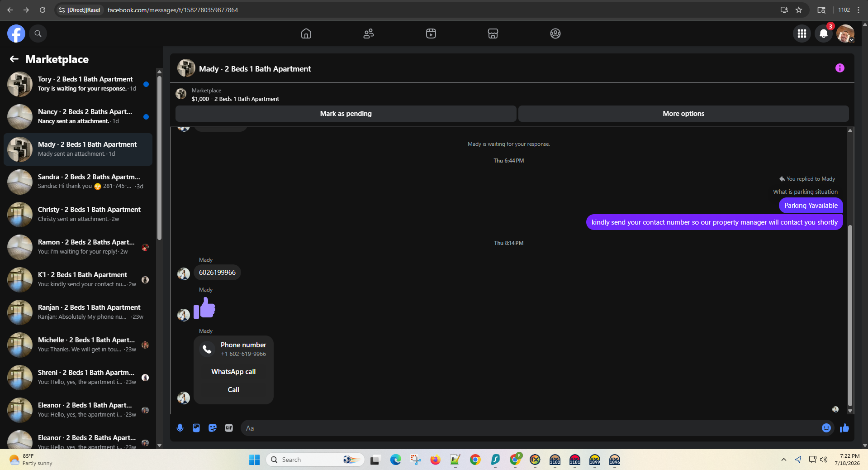
Task: Open the K'l apartment conversation
Action: (78, 280)
